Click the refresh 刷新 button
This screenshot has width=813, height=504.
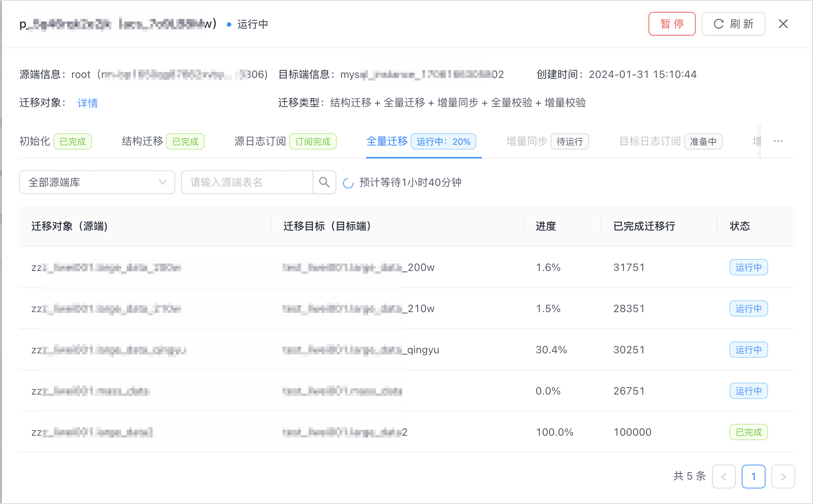tap(733, 24)
